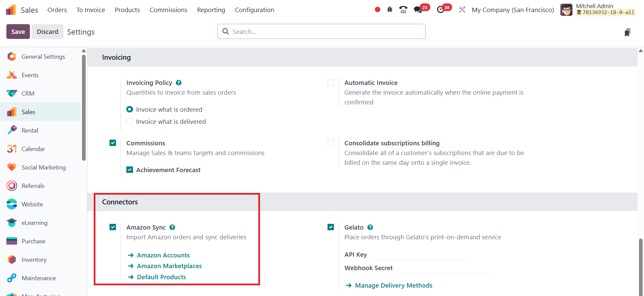Click the bookmark icon near search
This screenshot has height=296, width=644.
click(x=627, y=32)
